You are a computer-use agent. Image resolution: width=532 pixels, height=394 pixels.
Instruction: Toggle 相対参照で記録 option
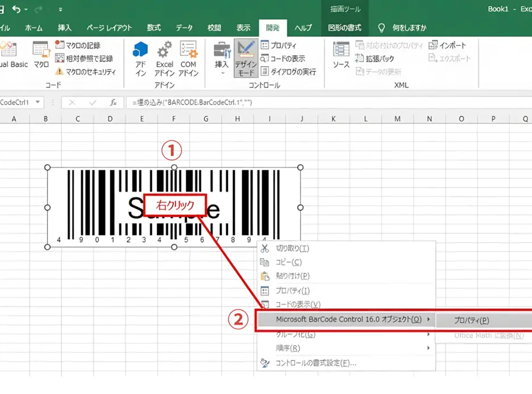point(84,58)
